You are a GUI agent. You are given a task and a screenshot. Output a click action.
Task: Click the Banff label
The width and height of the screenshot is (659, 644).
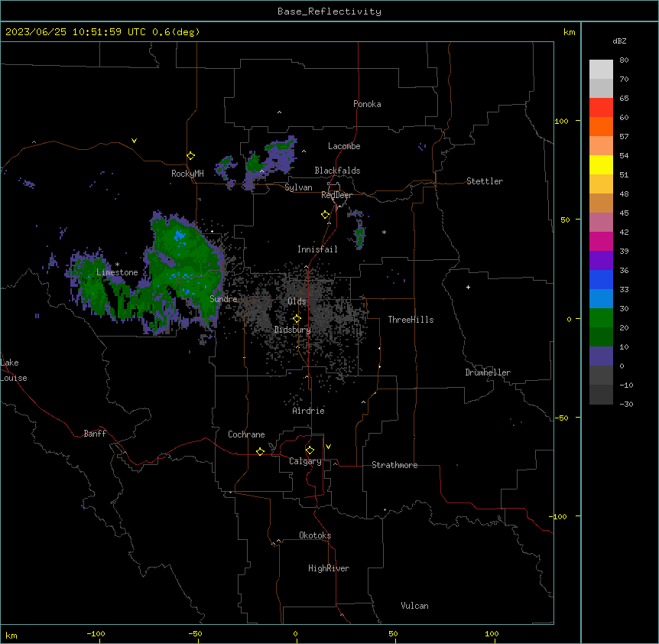point(95,434)
